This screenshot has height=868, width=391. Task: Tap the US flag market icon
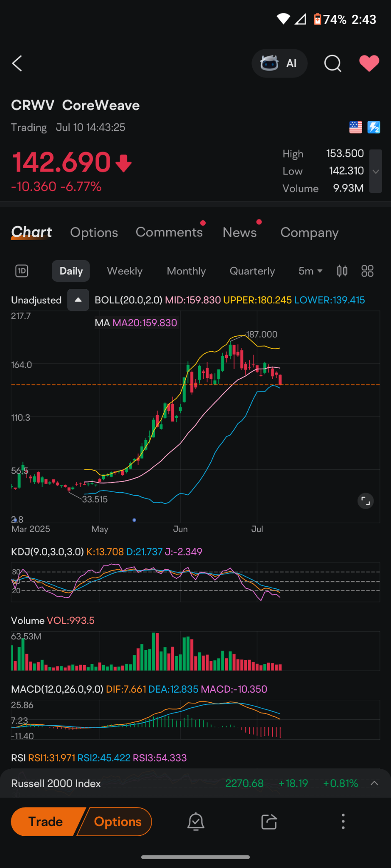pos(355,127)
